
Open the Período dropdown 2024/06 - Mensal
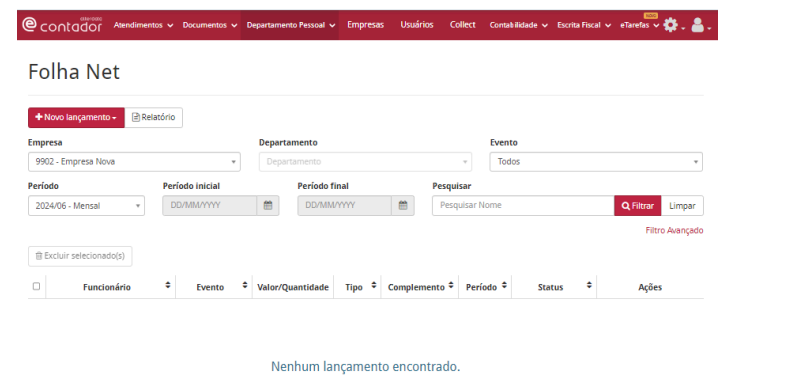click(86, 205)
